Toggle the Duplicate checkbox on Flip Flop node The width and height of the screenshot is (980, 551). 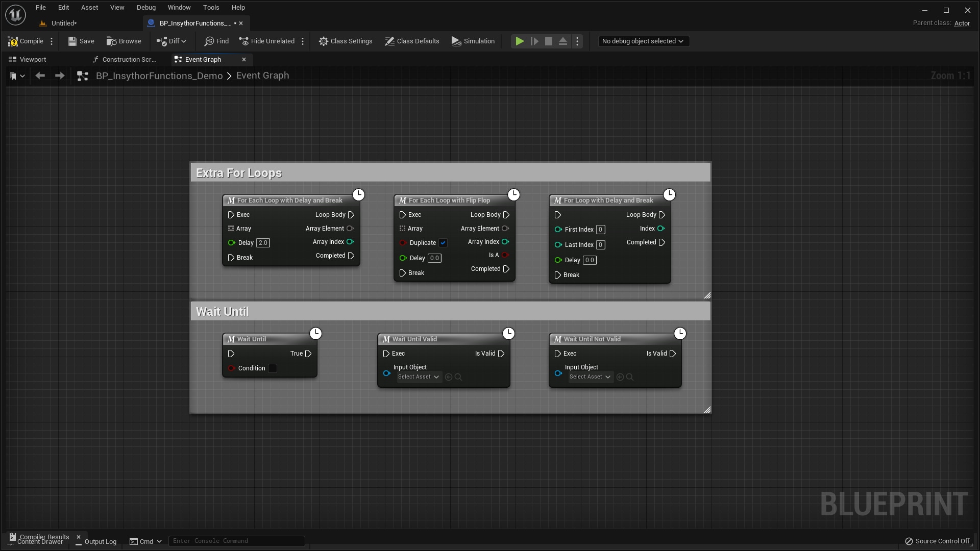point(443,243)
